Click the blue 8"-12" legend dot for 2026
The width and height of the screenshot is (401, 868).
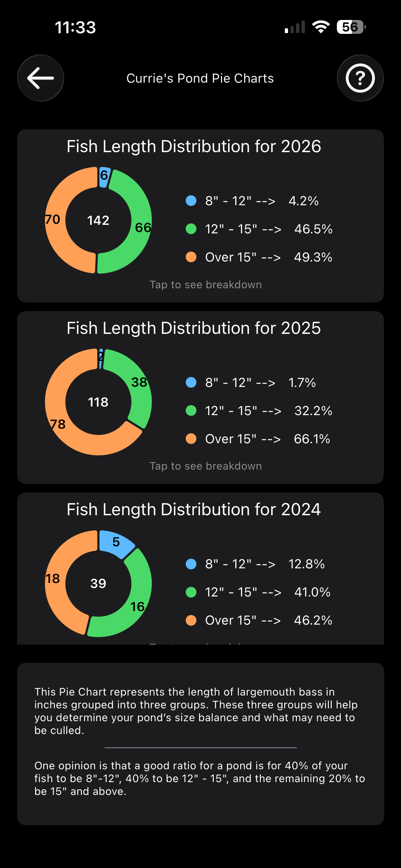tap(191, 201)
